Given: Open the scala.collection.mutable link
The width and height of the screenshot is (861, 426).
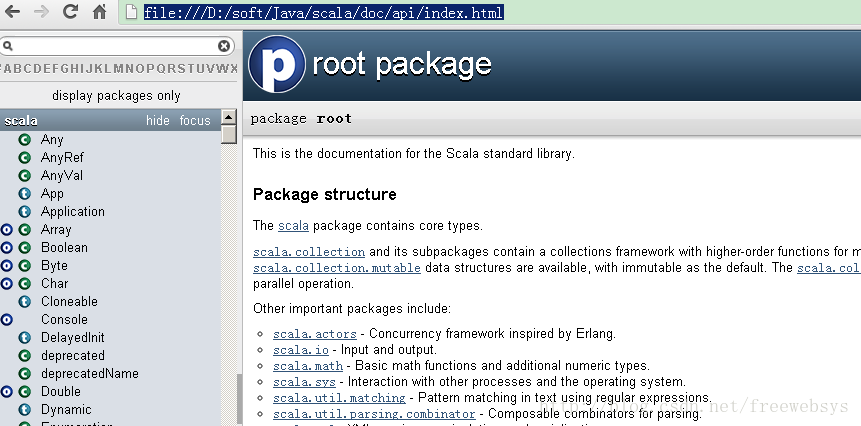Looking at the screenshot, I should 337,268.
